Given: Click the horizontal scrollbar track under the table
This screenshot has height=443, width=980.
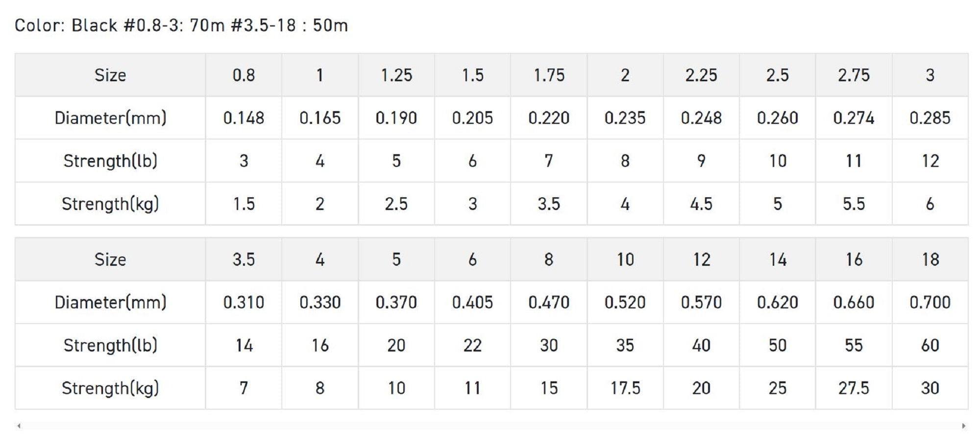Looking at the screenshot, I should (x=490, y=426).
